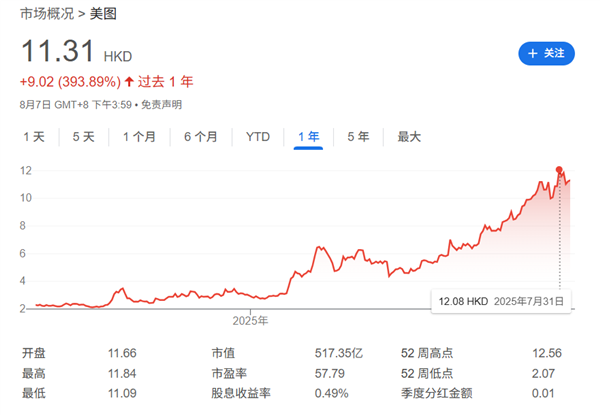The image size is (600, 415).
Task: Select the 5天 time range tab
Action: [x=84, y=137]
